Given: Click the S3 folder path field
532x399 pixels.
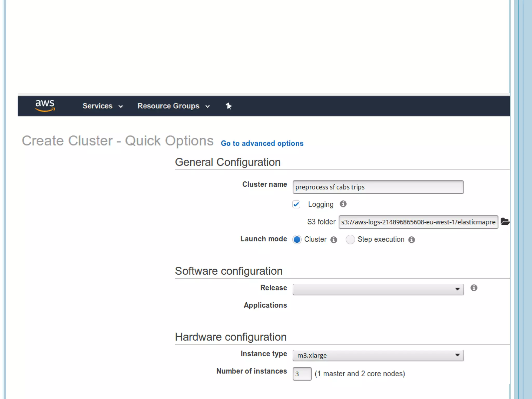Looking at the screenshot, I should (418, 222).
